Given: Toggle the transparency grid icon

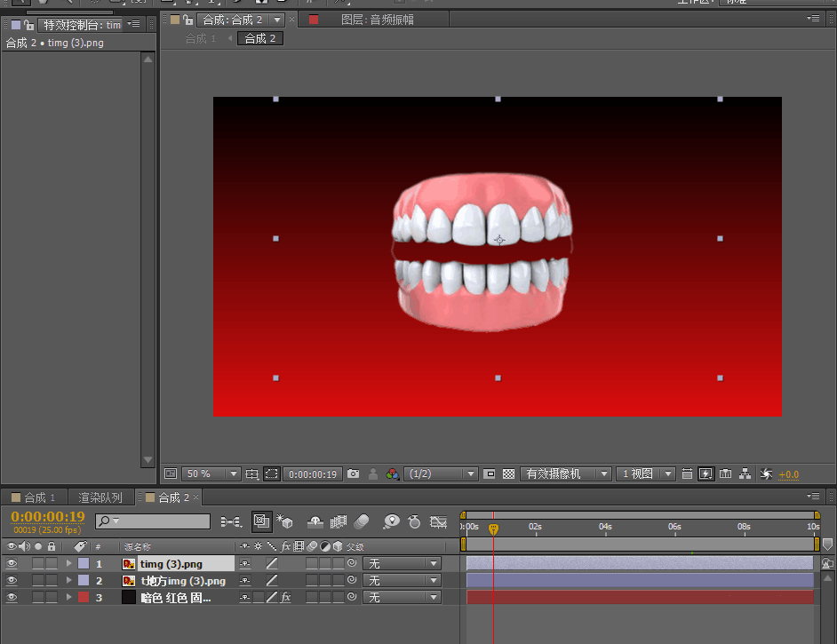Looking at the screenshot, I should [x=509, y=474].
